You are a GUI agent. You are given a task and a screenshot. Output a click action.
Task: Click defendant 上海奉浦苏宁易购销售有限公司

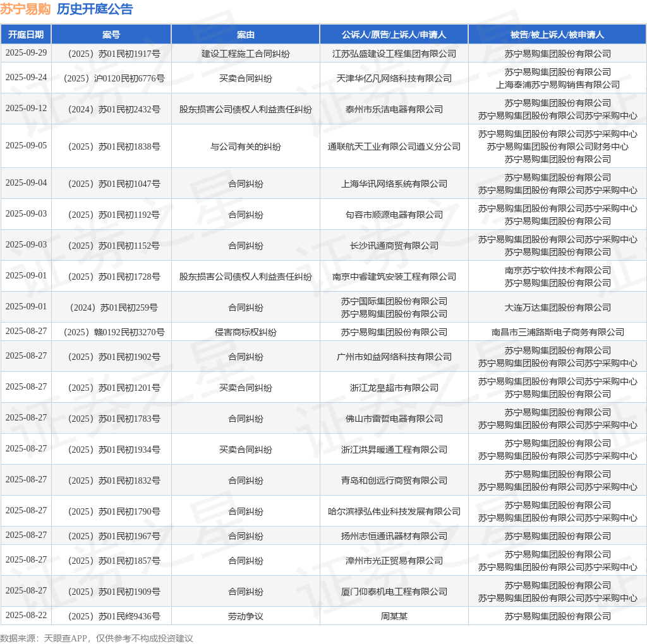click(557, 85)
